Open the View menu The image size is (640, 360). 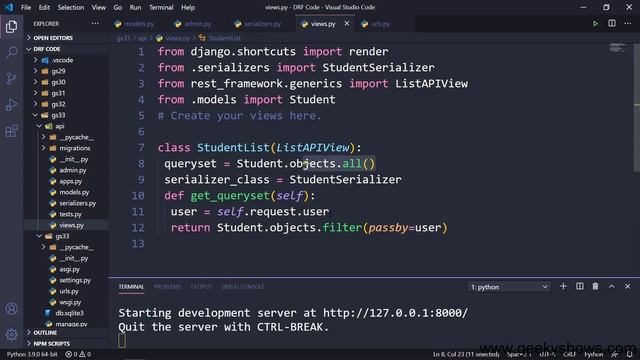pos(98,7)
